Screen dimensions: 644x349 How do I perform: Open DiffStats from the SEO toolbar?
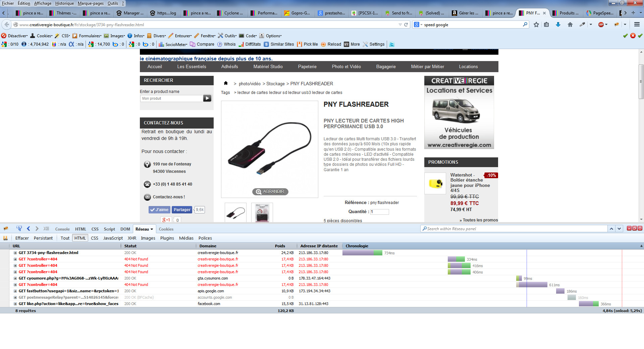(x=250, y=44)
